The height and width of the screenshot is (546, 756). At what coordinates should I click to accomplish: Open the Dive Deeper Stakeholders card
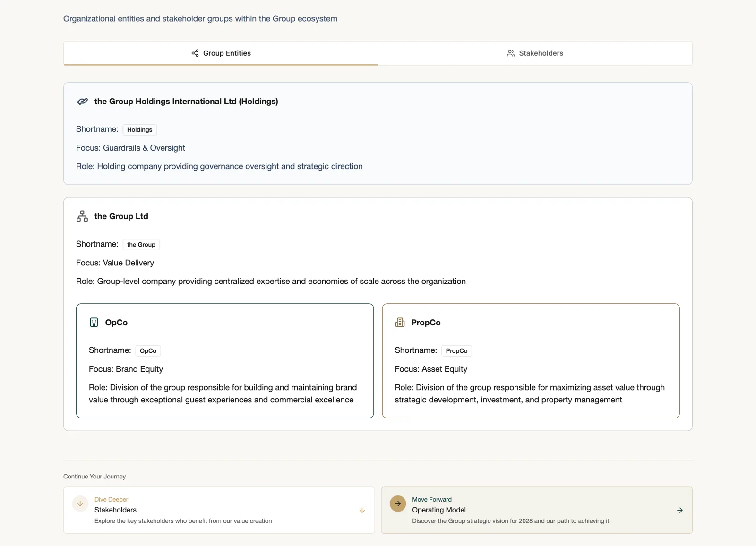[219, 510]
